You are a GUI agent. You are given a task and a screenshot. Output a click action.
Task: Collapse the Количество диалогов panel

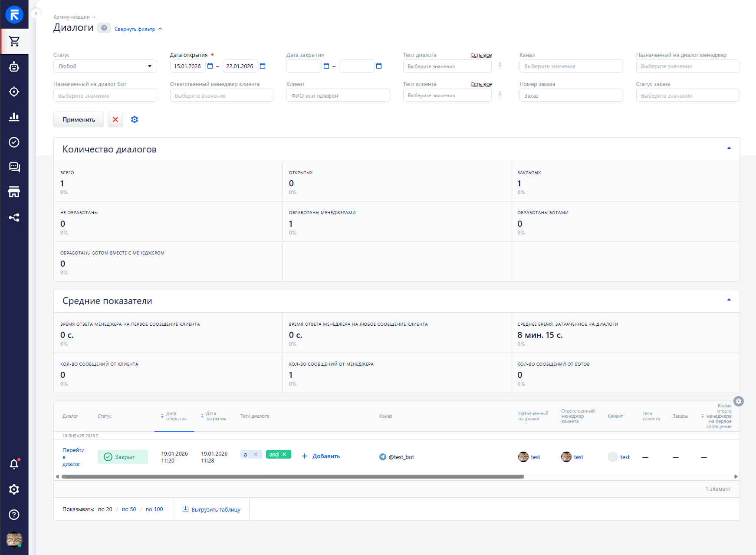point(729,149)
